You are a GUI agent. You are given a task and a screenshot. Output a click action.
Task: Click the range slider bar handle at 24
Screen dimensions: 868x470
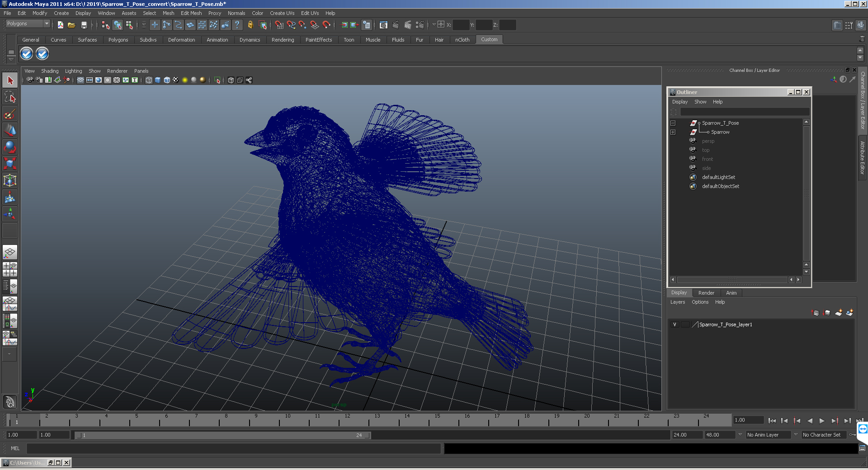[368, 435]
